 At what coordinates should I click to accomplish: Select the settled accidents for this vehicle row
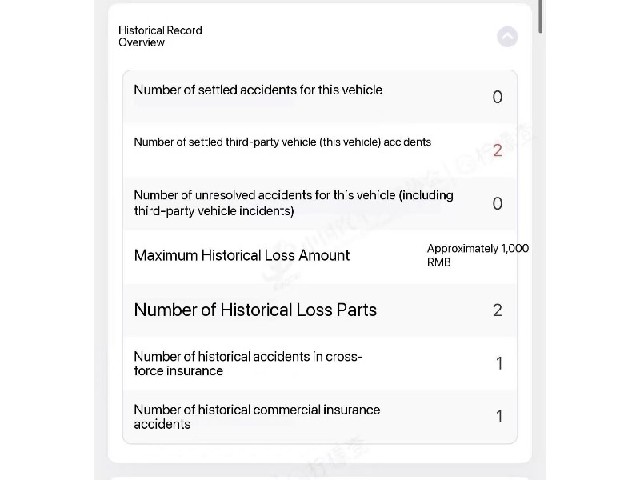click(320, 97)
